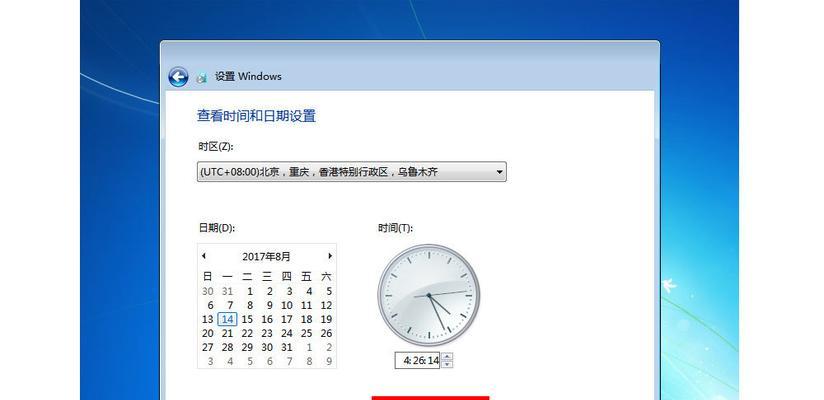
Task: Go to next month in calendar
Action: point(330,256)
